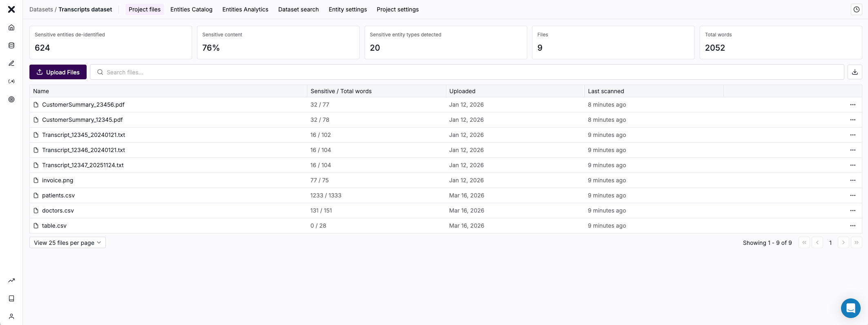The image size is (868, 325).
Task: Open the user profile icon in sidebar
Action: click(x=11, y=316)
